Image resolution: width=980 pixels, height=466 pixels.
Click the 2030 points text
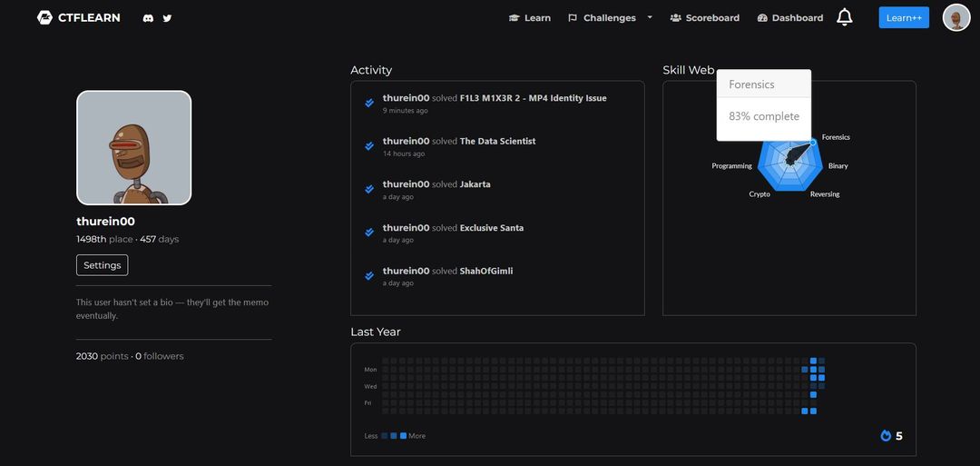point(102,356)
